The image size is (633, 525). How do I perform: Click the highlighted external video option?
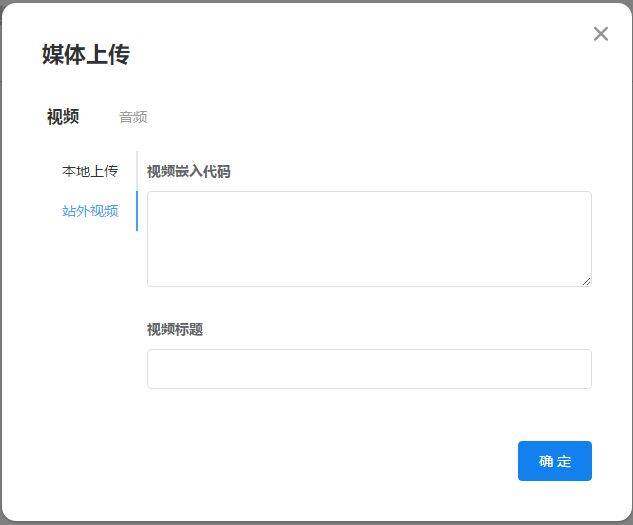pos(90,211)
